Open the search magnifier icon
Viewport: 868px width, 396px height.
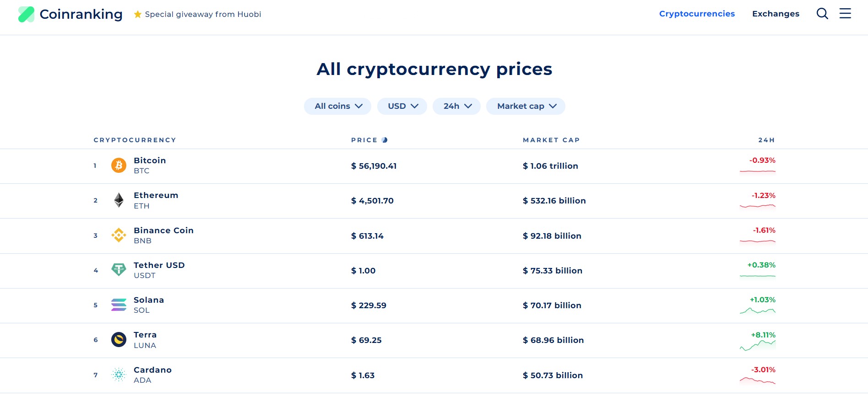point(822,14)
